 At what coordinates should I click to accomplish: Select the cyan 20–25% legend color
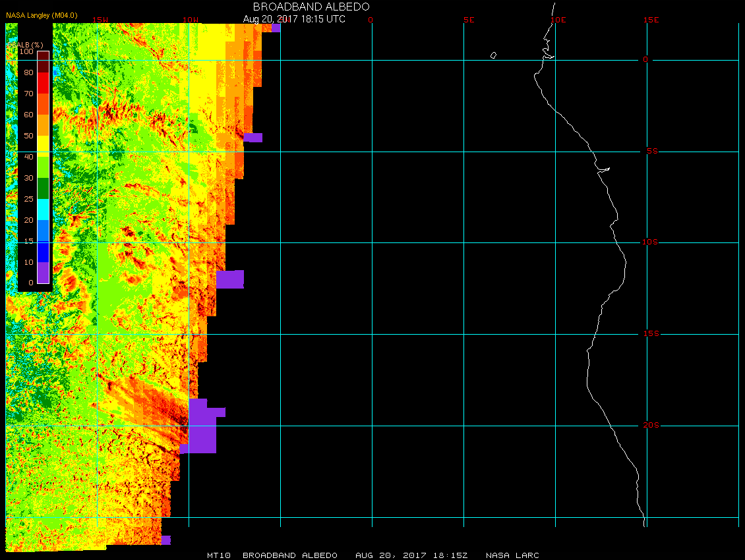(43, 210)
